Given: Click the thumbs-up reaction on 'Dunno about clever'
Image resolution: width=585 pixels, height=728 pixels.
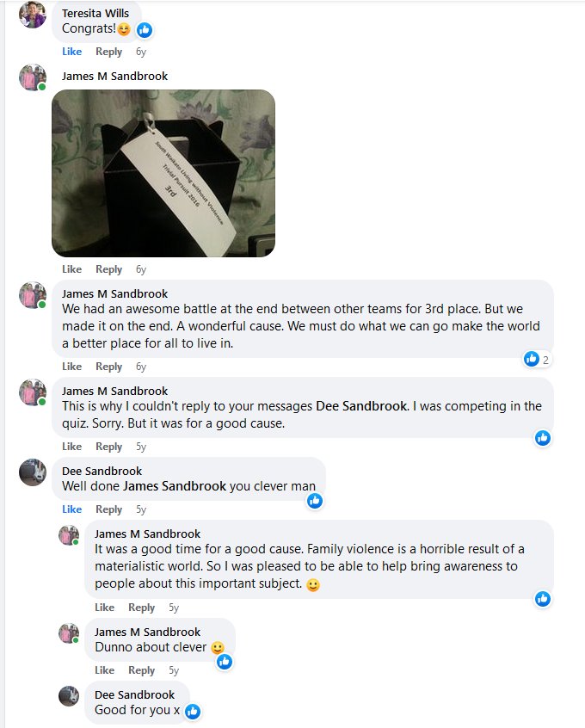Looking at the screenshot, I should pos(225,661).
